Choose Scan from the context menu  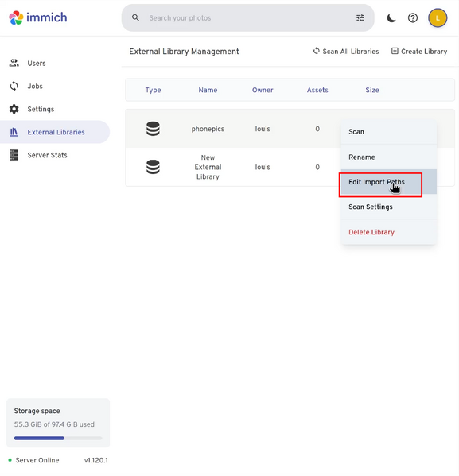click(x=389, y=132)
